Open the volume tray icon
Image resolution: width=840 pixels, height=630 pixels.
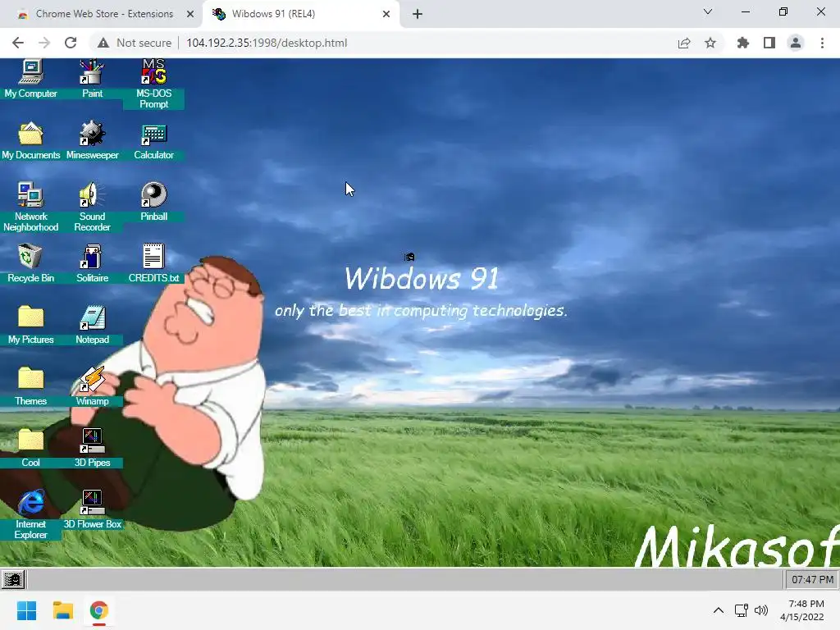tap(760, 610)
